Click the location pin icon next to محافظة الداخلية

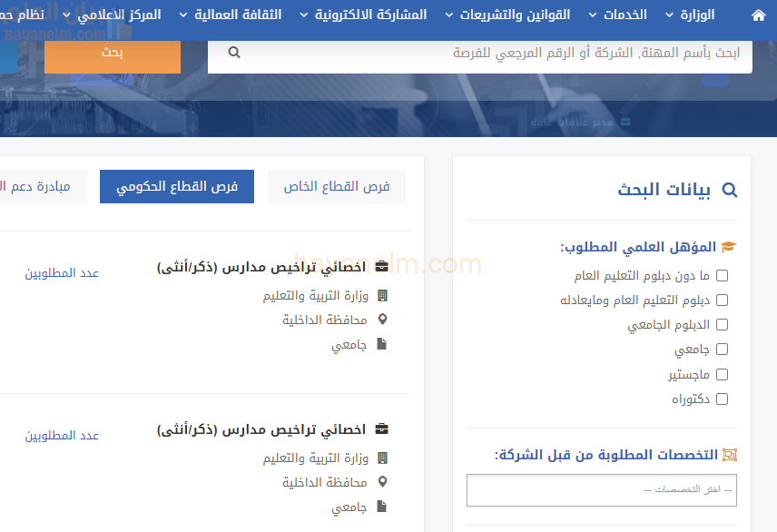(x=384, y=320)
